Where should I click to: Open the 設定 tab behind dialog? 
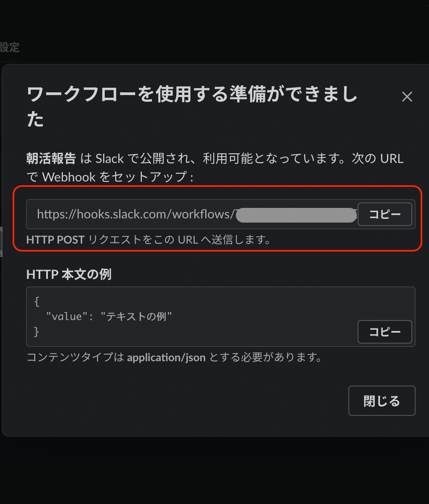[x=10, y=47]
